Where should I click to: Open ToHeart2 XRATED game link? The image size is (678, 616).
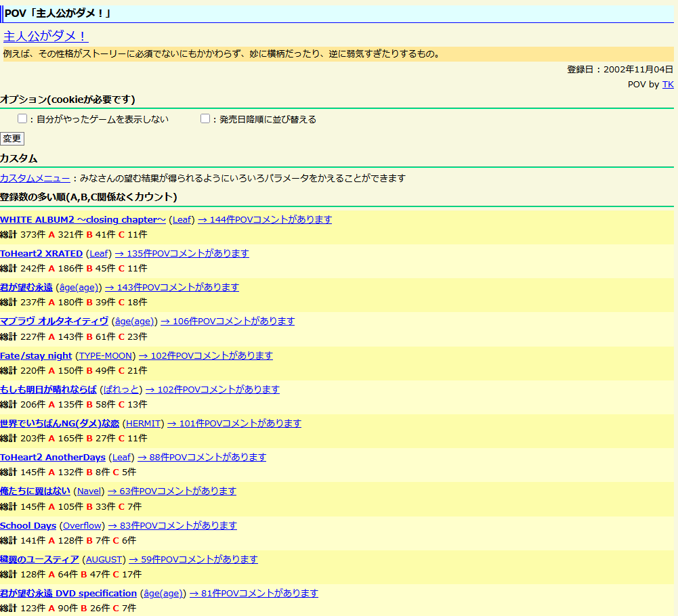[x=41, y=253]
